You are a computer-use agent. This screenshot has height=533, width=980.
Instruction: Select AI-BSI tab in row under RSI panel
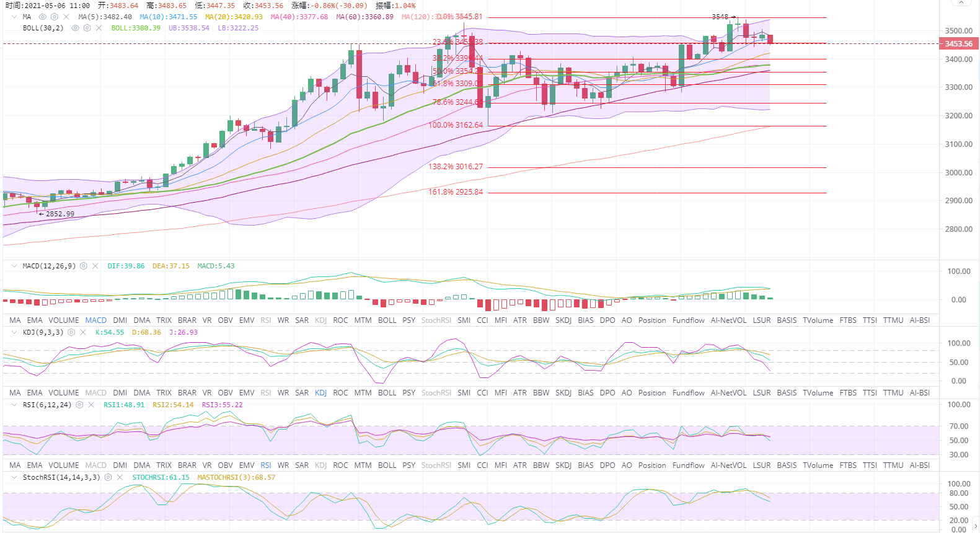[x=920, y=465]
